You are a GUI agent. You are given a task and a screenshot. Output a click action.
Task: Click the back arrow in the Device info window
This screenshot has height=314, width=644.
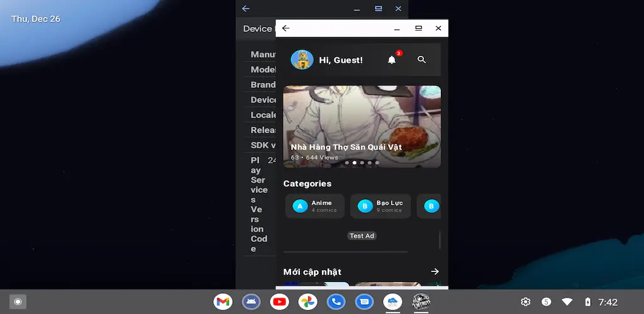point(246,9)
